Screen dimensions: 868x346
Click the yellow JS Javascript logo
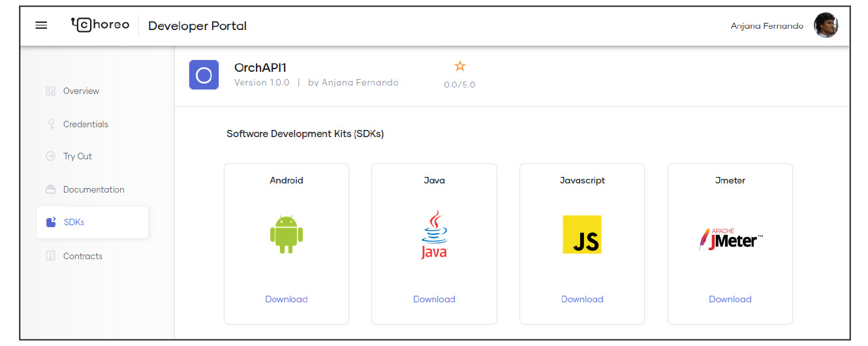(582, 235)
